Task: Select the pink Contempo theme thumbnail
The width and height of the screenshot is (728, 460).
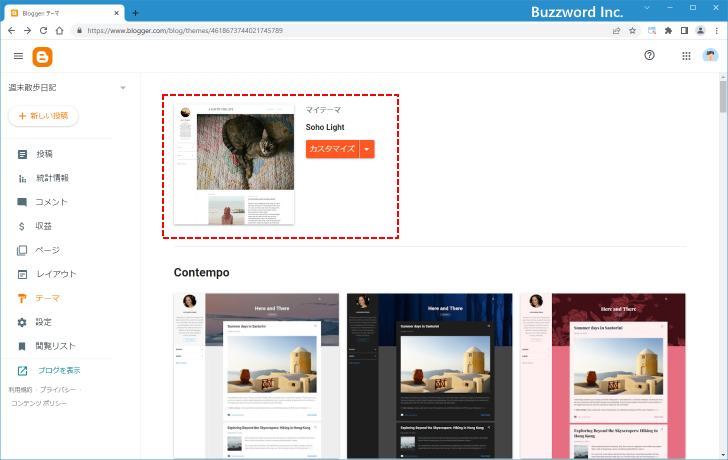Action: coord(603,376)
